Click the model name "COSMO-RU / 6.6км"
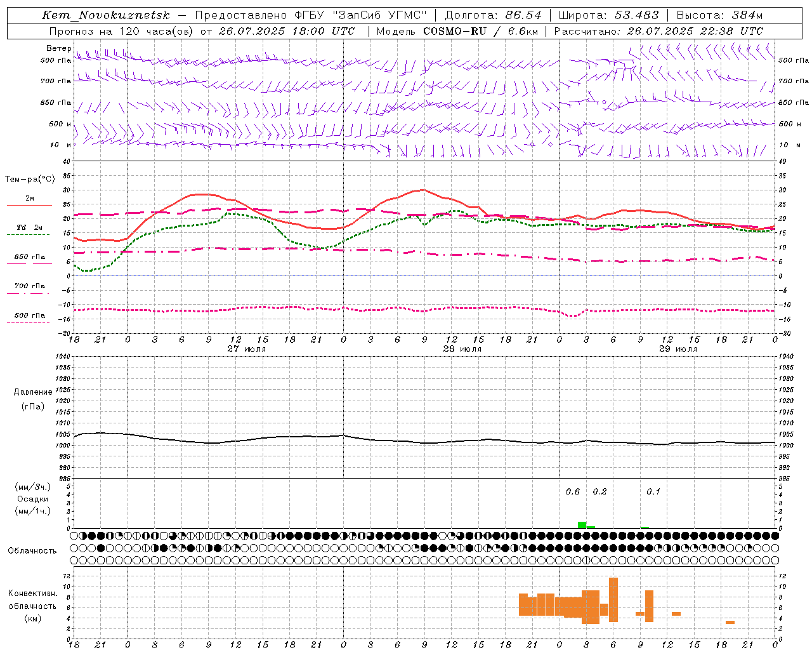This screenshot has width=812, height=650. [x=481, y=31]
